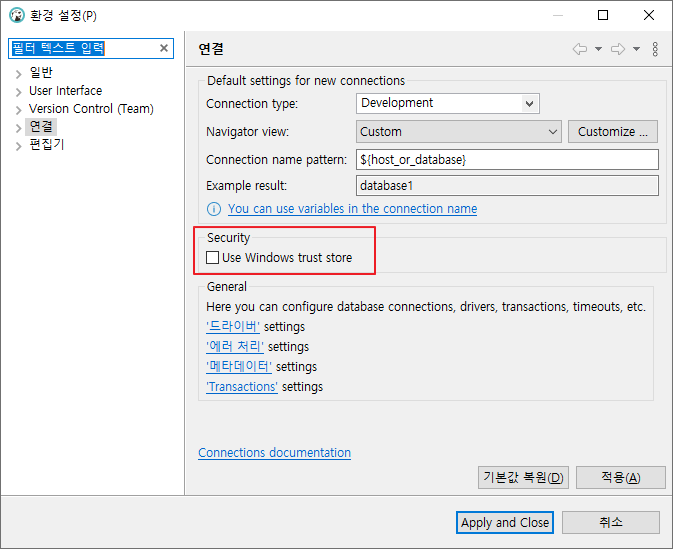The width and height of the screenshot is (673, 549).
Task: Click Apply and Close button
Action: (505, 522)
